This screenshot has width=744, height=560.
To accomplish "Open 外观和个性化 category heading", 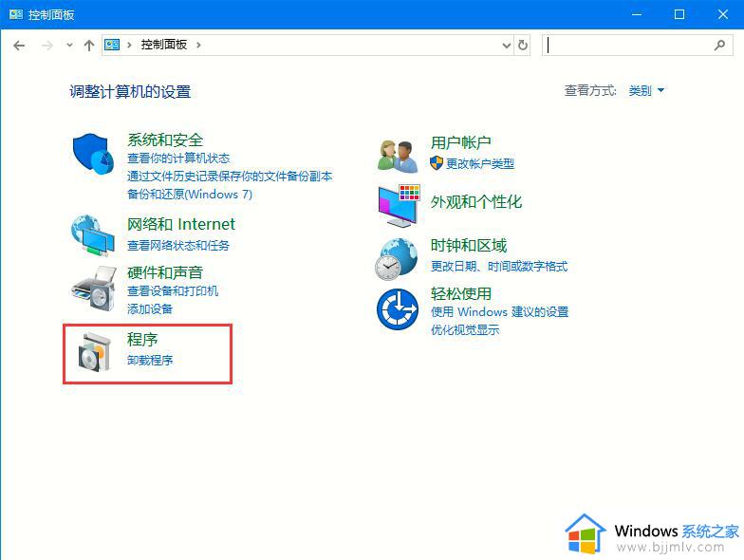I will 476,201.
